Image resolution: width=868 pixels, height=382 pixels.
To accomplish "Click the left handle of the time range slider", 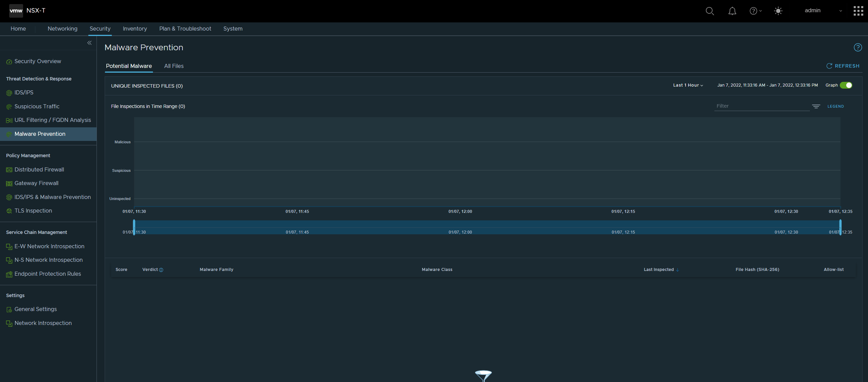I will [x=134, y=227].
